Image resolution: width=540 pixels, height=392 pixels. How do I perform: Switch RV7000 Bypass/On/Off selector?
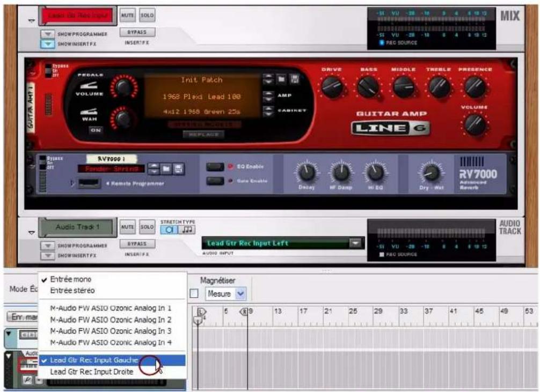42,163
